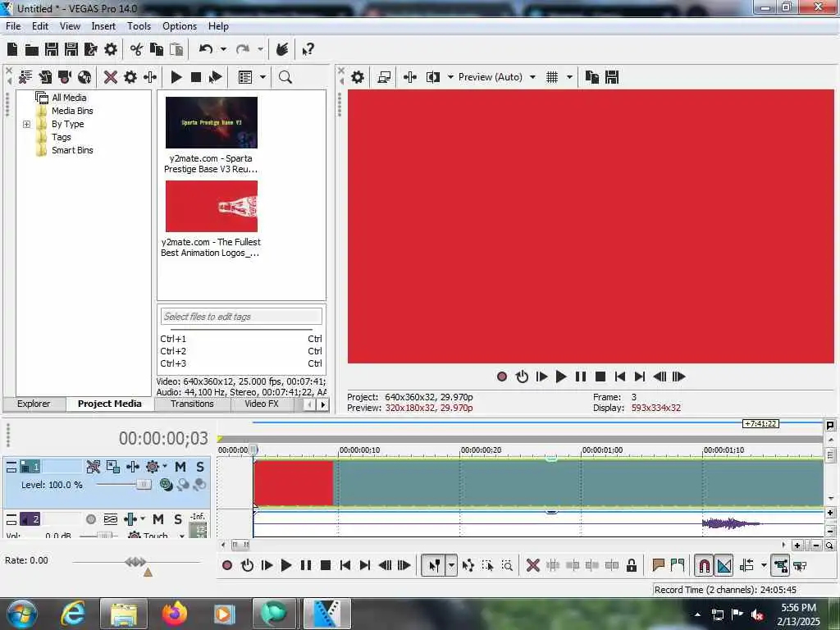
Task: Click the Cut scissors icon
Action: pyautogui.click(x=137, y=50)
